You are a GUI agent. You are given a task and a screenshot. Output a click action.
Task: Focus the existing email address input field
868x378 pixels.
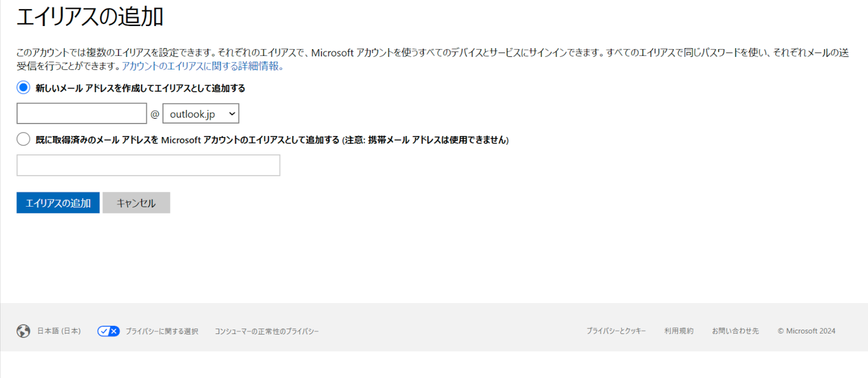[x=148, y=165]
